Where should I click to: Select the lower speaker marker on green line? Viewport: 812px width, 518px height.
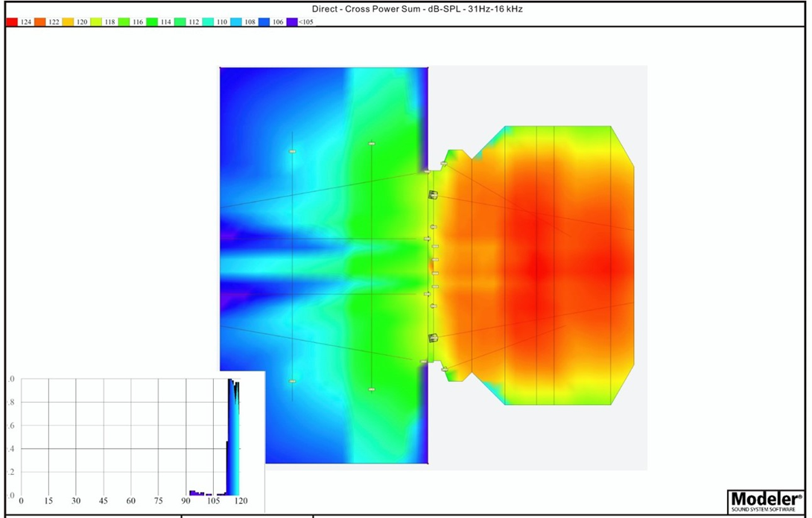coord(371,389)
